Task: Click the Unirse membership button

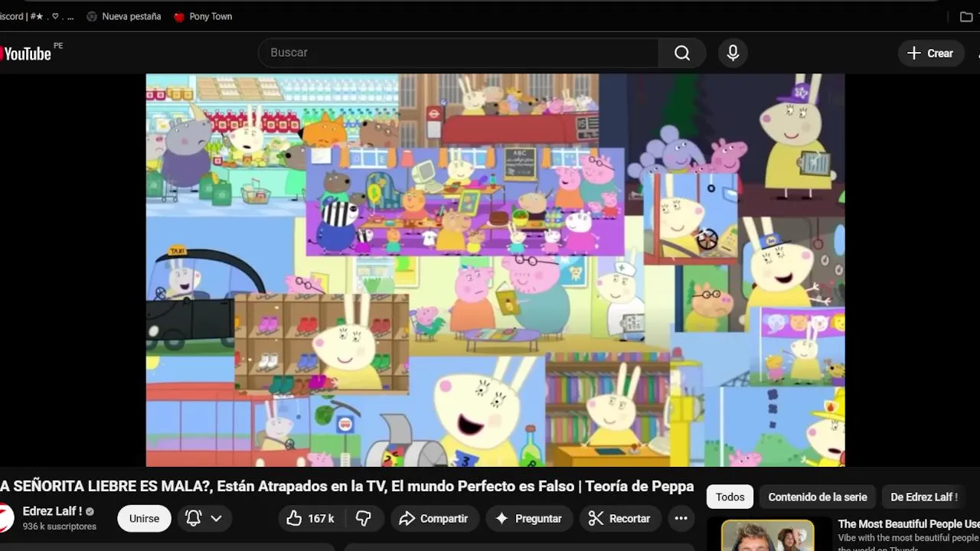Action: tap(144, 518)
